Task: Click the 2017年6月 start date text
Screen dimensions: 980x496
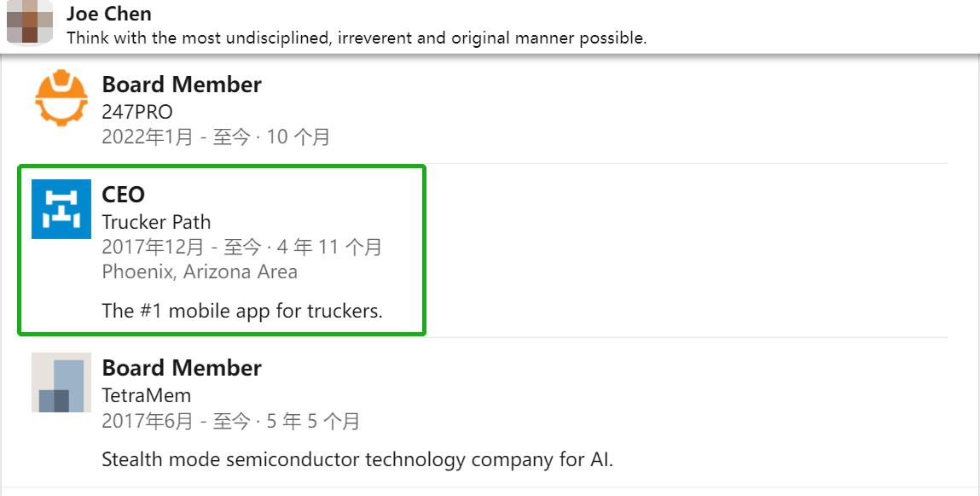Action: (x=148, y=421)
